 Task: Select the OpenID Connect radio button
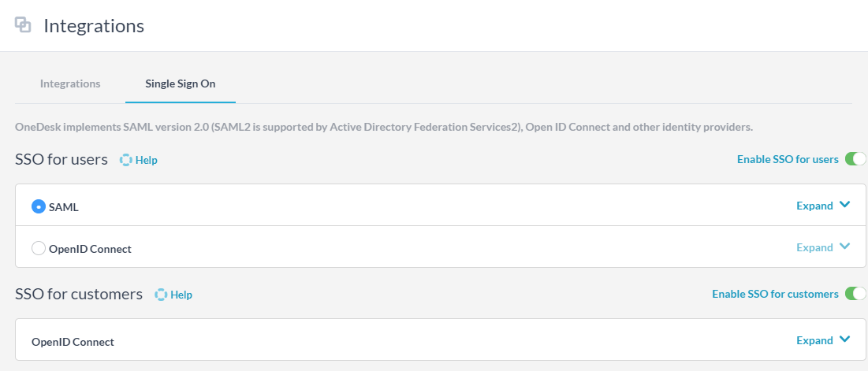38,248
